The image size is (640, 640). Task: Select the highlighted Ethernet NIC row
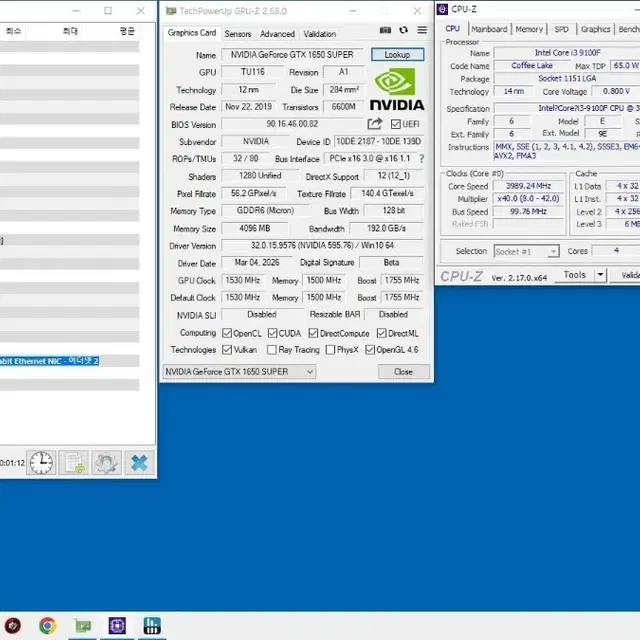pos(49,361)
